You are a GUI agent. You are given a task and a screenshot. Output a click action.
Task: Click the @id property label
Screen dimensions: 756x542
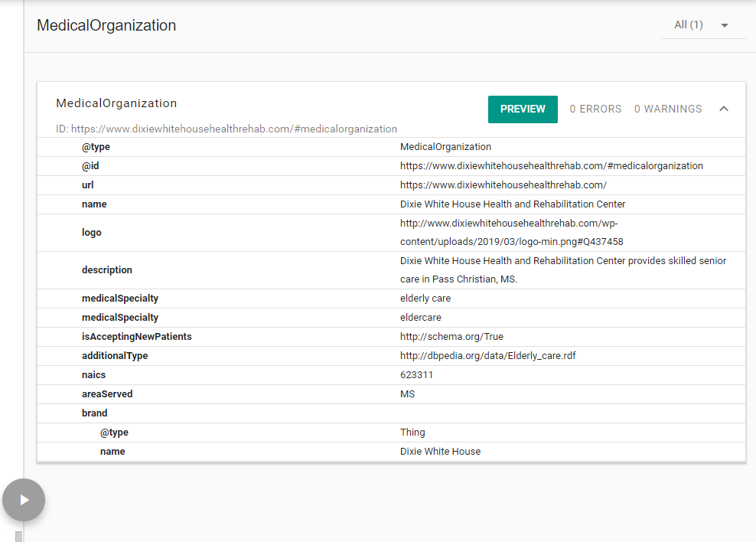90,166
